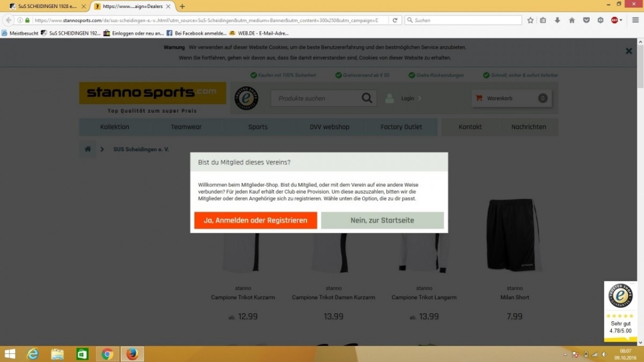Close the SuS SCHEIDINGEN 1928 tab

[83, 6]
